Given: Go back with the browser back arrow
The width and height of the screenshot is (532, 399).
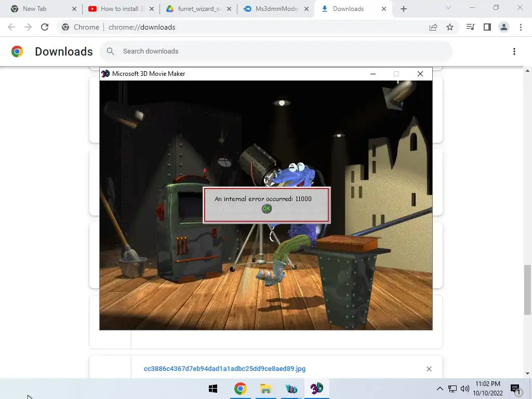Looking at the screenshot, I should click(x=11, y=27).
